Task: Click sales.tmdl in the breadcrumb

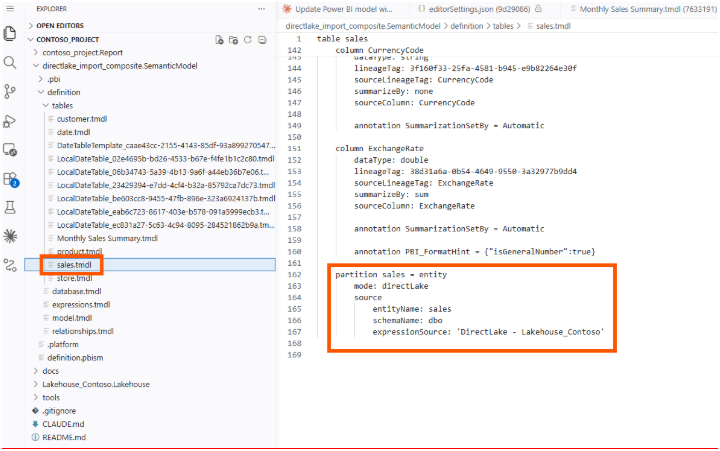Action: pos(553,26)
